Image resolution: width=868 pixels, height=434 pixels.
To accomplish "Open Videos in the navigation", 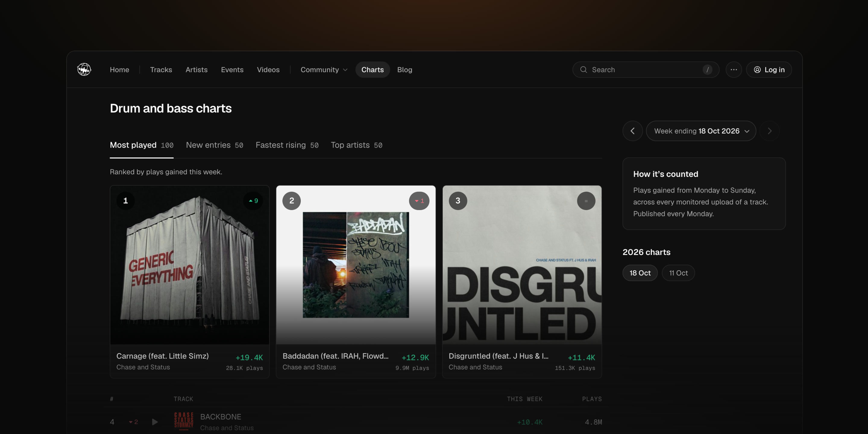I will [268, 69].
